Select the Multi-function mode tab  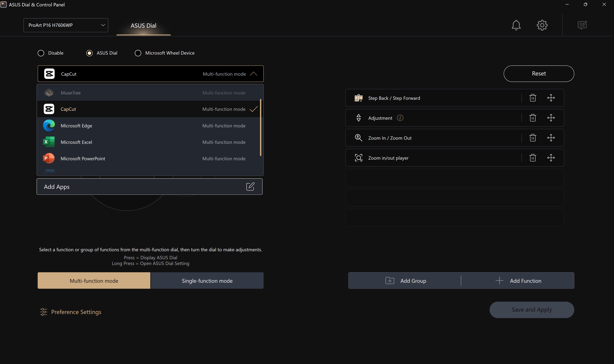(x=94, y=281)
